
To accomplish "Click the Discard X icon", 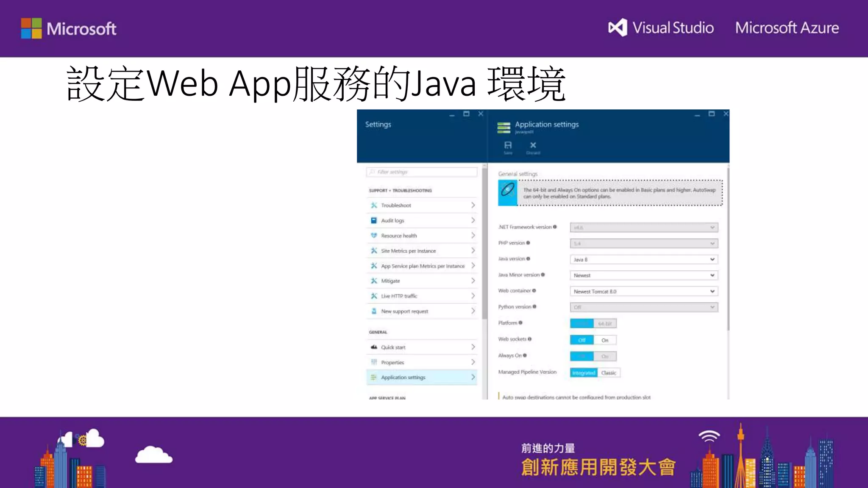I will point(533,145).
